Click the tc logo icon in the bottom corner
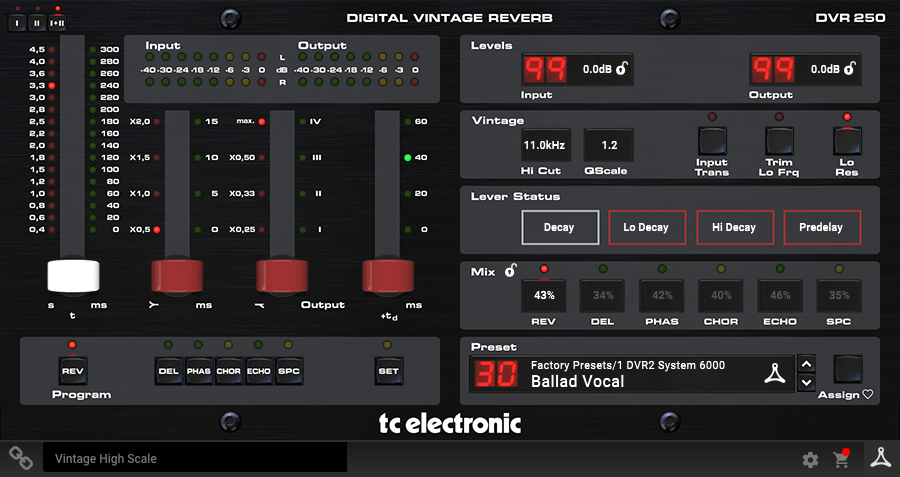Screen dimensions: 900x477 pos(880,457)
